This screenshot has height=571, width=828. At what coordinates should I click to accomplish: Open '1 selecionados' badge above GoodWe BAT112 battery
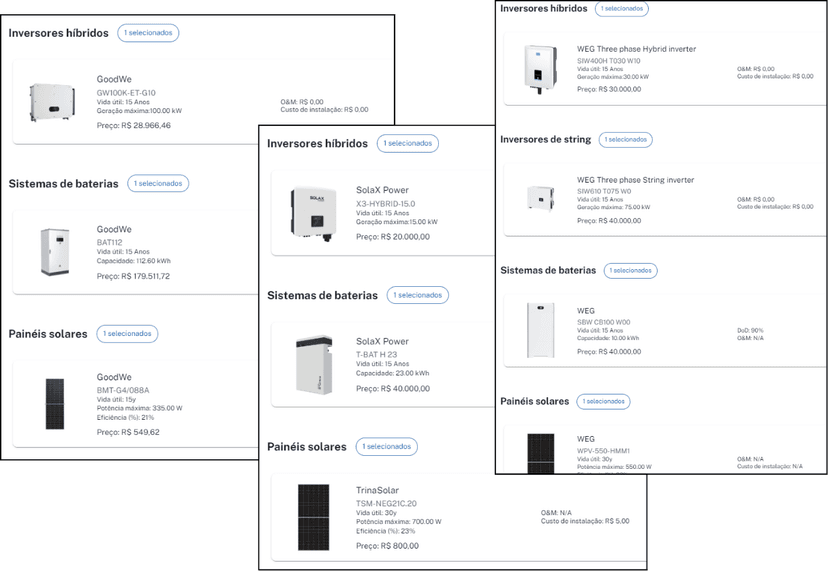pyautogui.click(x=158, y=183)
